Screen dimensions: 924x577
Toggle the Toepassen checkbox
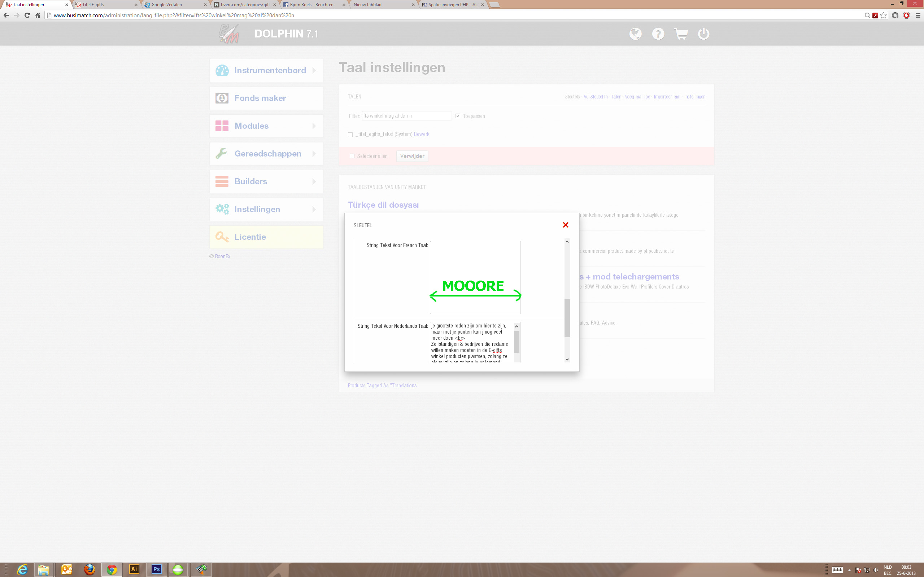coord(458,116)
